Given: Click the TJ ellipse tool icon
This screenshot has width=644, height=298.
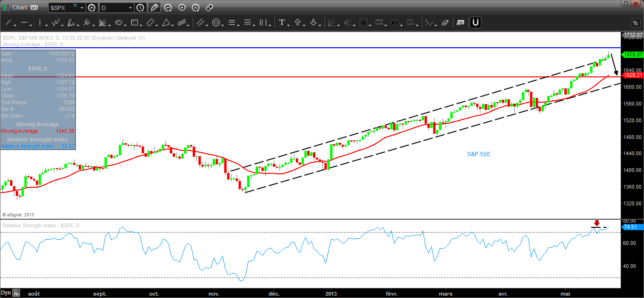Looking at the screenshot, I should (x=395, y=22).
